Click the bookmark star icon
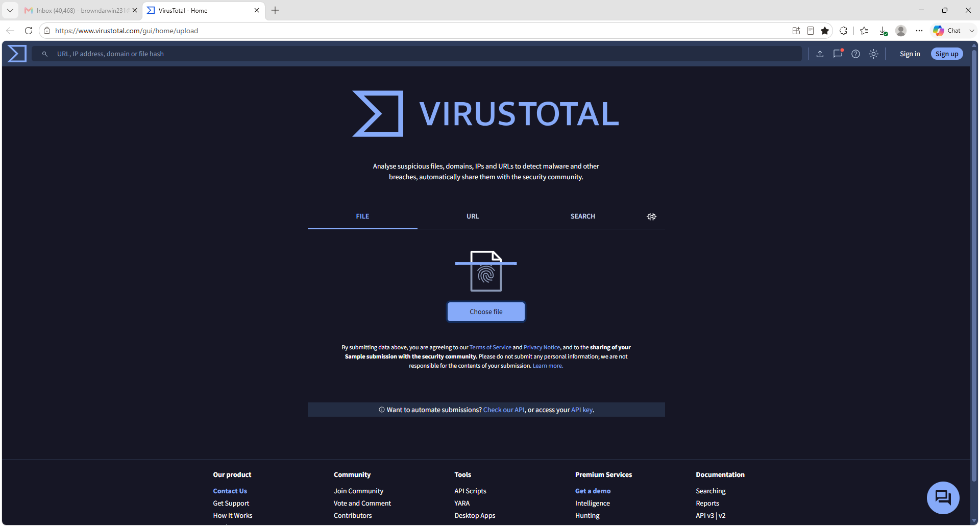 (x=825, y=31)
